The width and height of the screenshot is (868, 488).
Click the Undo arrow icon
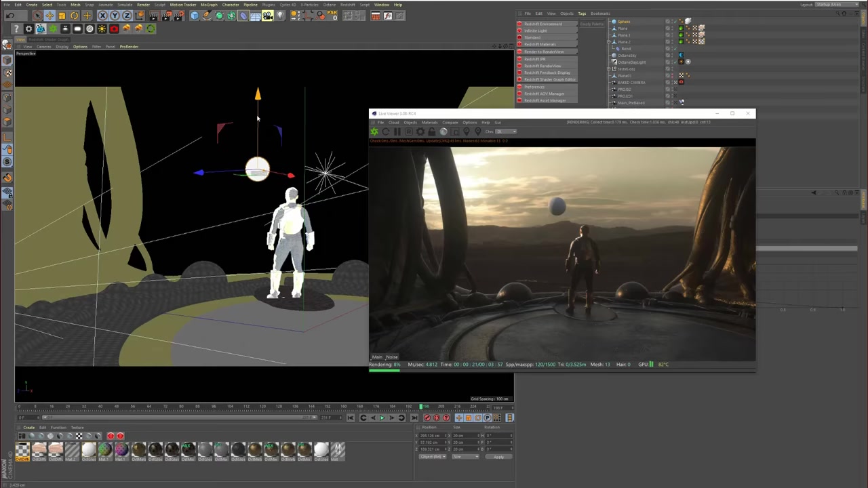[11, 16]
